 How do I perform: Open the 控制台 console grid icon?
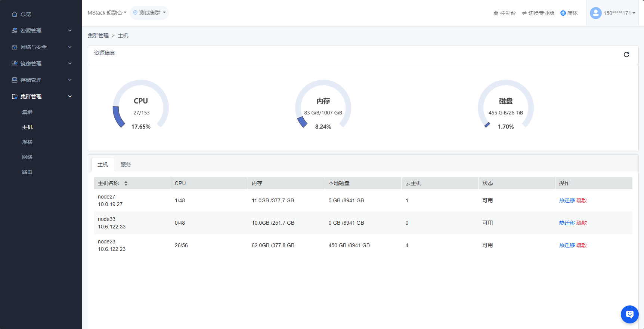496,13
